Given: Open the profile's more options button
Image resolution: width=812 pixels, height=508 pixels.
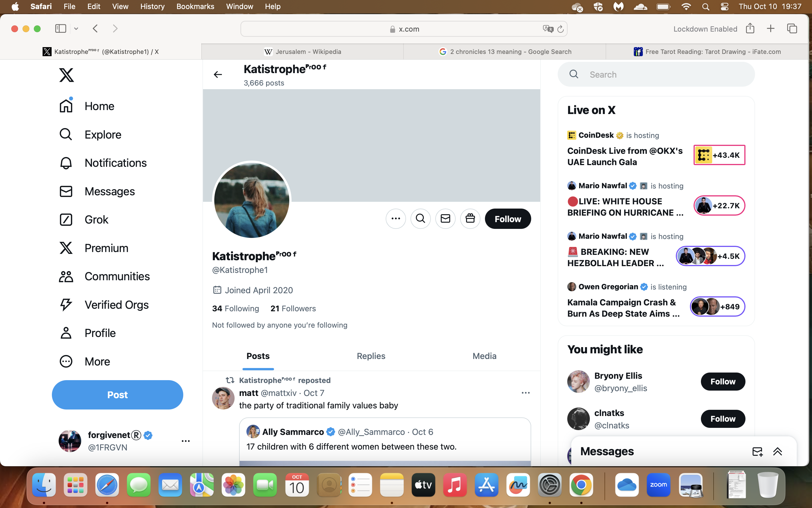Looking at the screenshot, I should (396, 219).
